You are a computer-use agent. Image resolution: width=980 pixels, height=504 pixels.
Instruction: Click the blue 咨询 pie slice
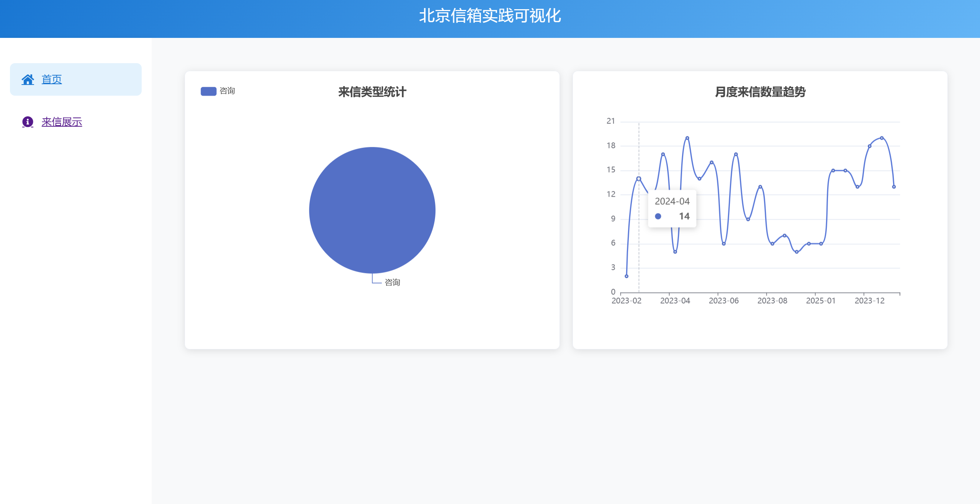[372, 210]
